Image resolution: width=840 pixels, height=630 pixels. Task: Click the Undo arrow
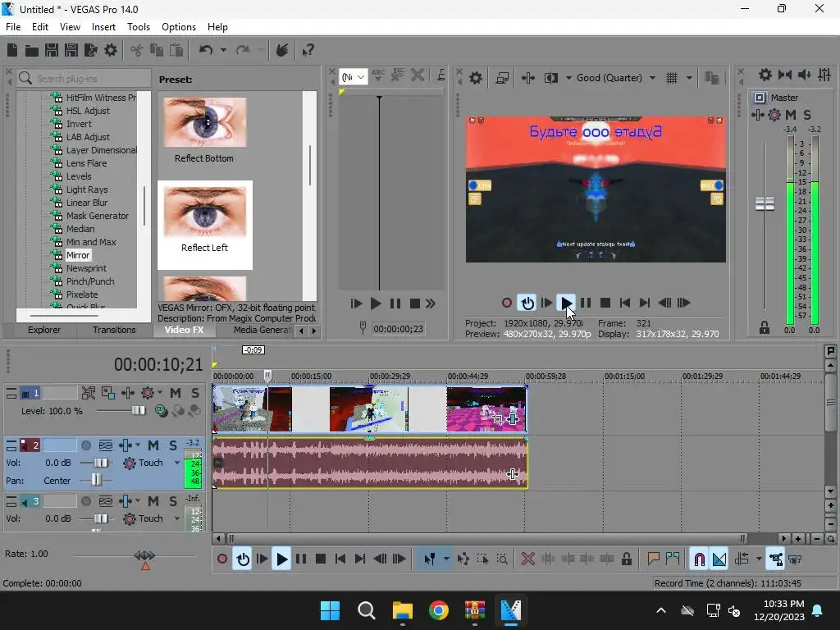coord(206,50)
